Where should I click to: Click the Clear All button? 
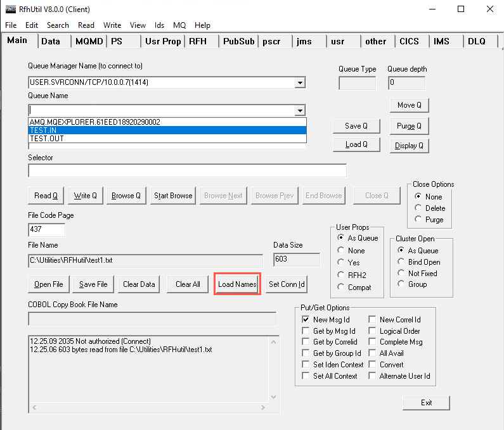point(188,284)
